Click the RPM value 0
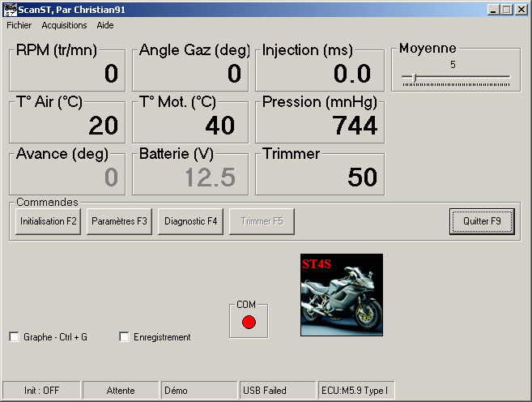The width and height of the screenshot is (532, 402). click(x=111, y=73)
